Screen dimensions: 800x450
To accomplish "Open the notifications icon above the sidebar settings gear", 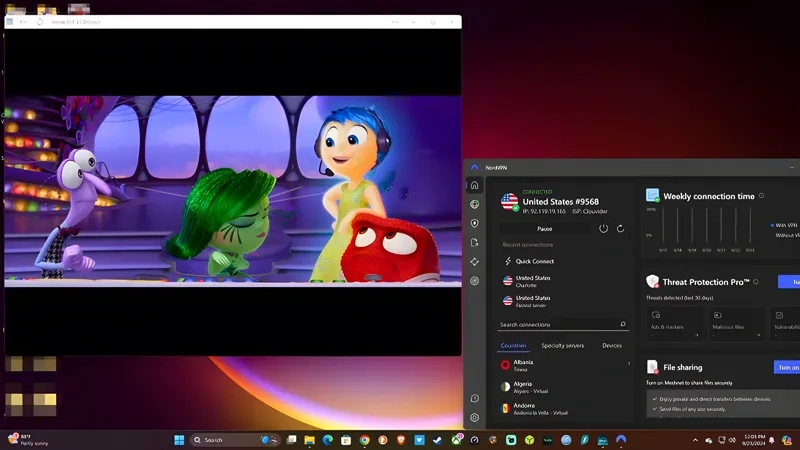I will (x=474, y=398).
